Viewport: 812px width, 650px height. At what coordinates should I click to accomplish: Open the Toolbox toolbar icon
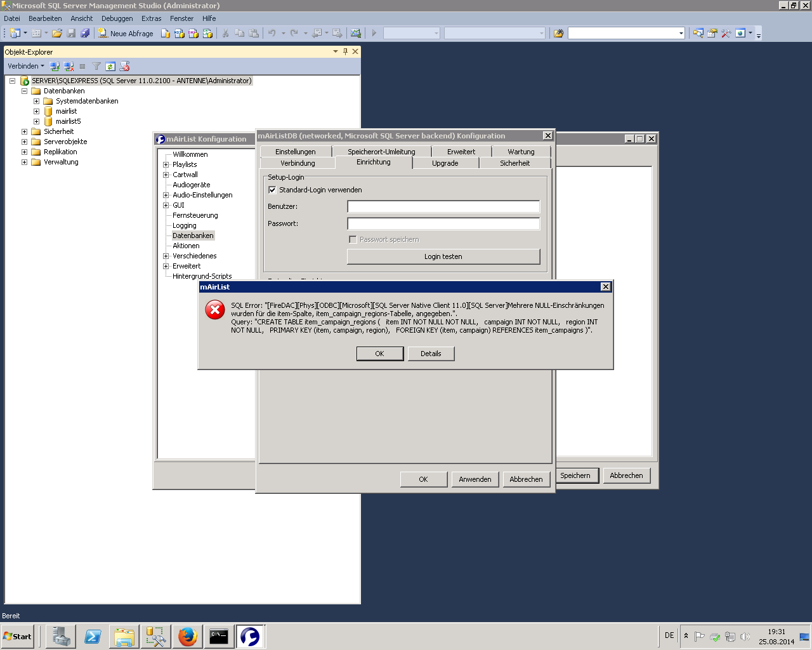pos(726,33)
